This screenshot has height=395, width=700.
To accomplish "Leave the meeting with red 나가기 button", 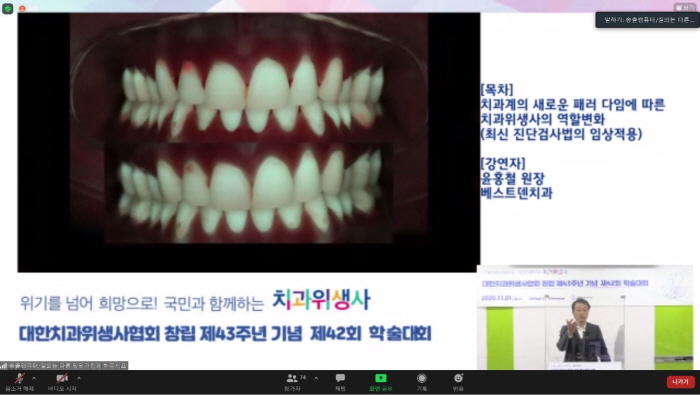I will [681, 382].
